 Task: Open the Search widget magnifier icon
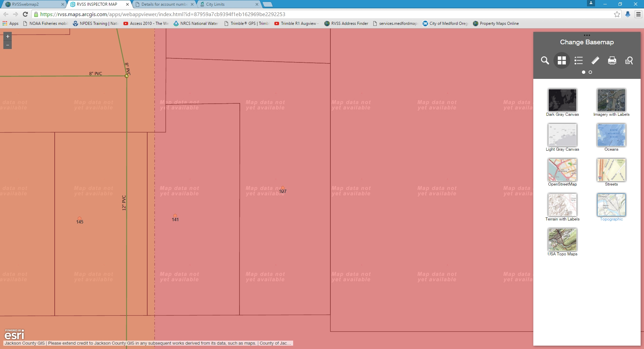coord(545,60)
